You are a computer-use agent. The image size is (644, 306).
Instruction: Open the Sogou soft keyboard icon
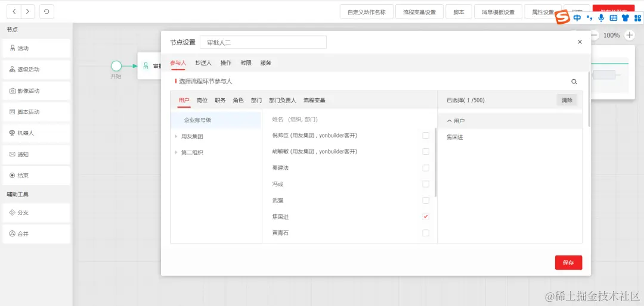613,18
